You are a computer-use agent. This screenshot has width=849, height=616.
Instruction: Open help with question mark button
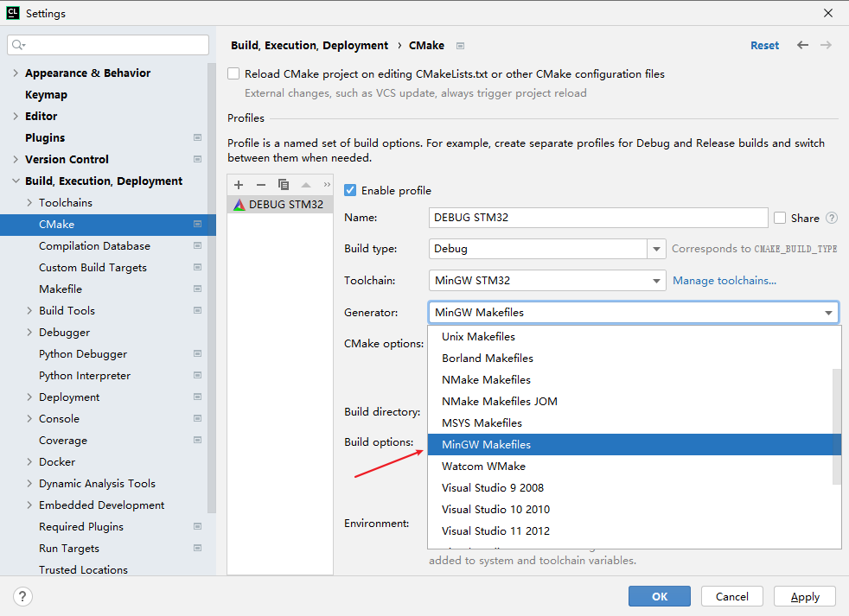pos(22,596)
